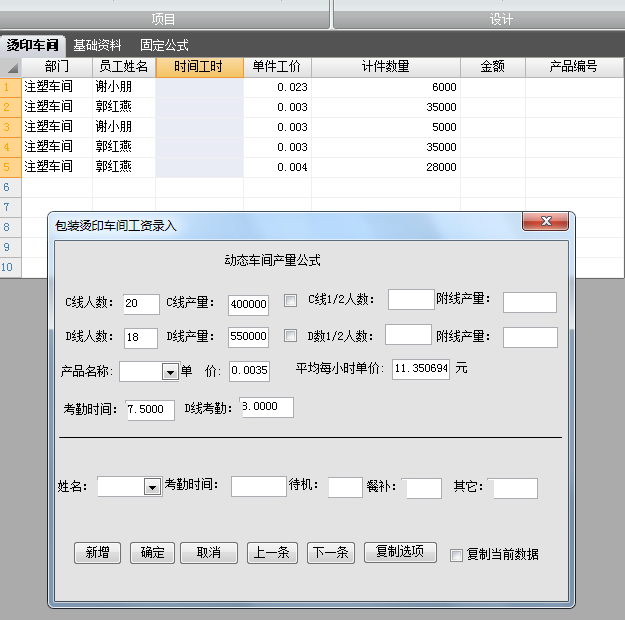Switch to the 烫印车间 tab
625x620 pixels.
(x=32, y=45)
